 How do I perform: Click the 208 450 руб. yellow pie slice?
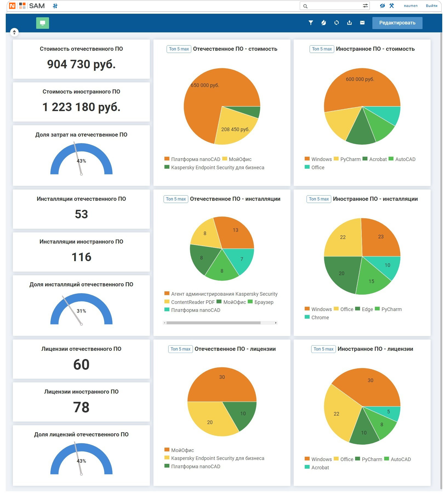click(235, 129)
